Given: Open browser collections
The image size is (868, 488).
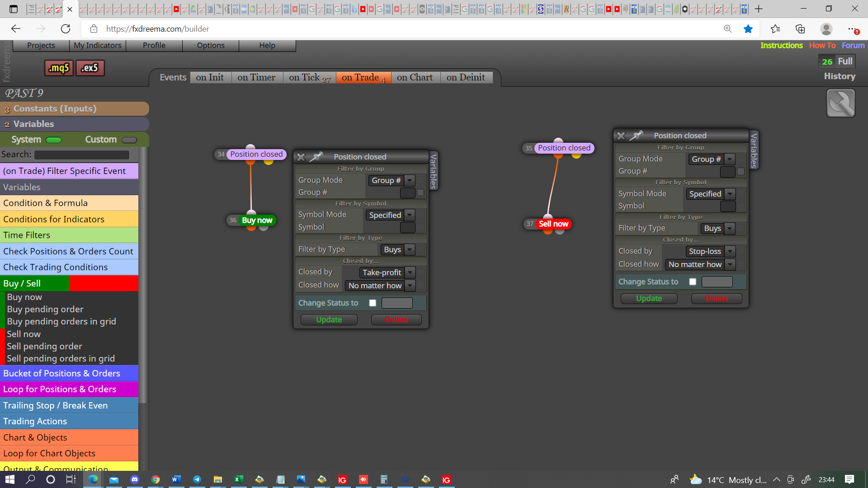Looking at the screenshot, I should click(x=800, y=29).
